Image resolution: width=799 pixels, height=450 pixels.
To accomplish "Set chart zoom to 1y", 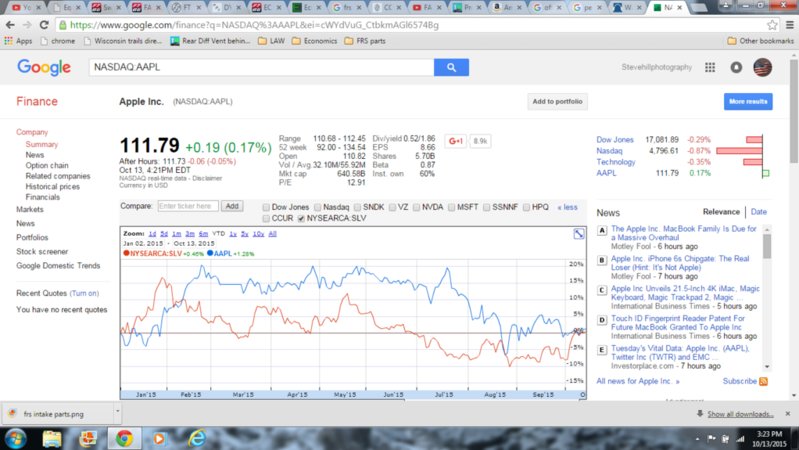I will click(233, 234).
